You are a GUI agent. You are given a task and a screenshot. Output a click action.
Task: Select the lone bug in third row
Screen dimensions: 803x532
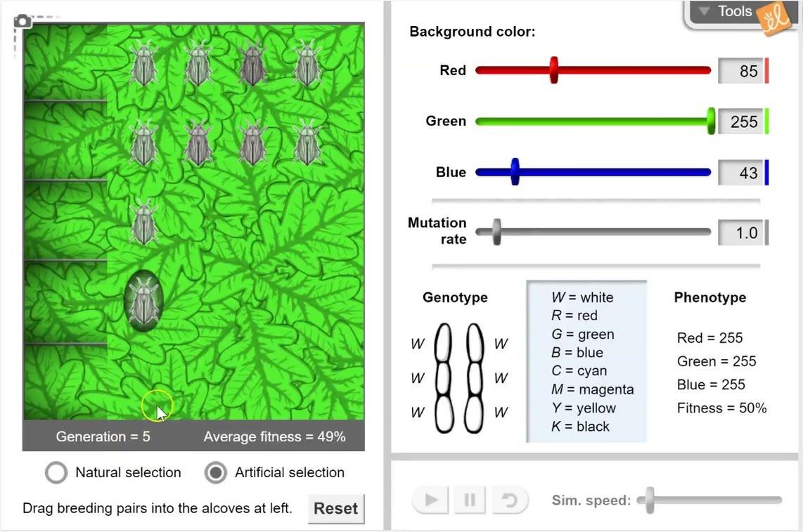tap(144, 222)
